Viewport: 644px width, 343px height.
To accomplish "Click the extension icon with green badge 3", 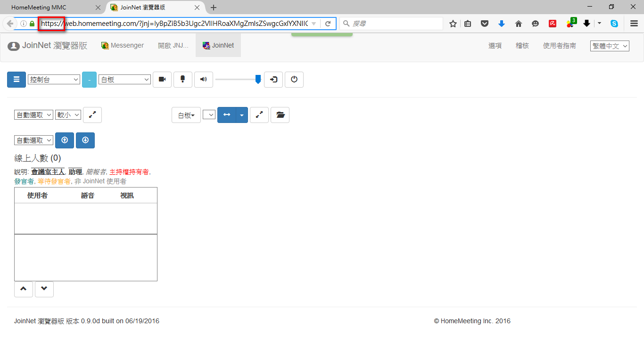I will tap(570, 23).
